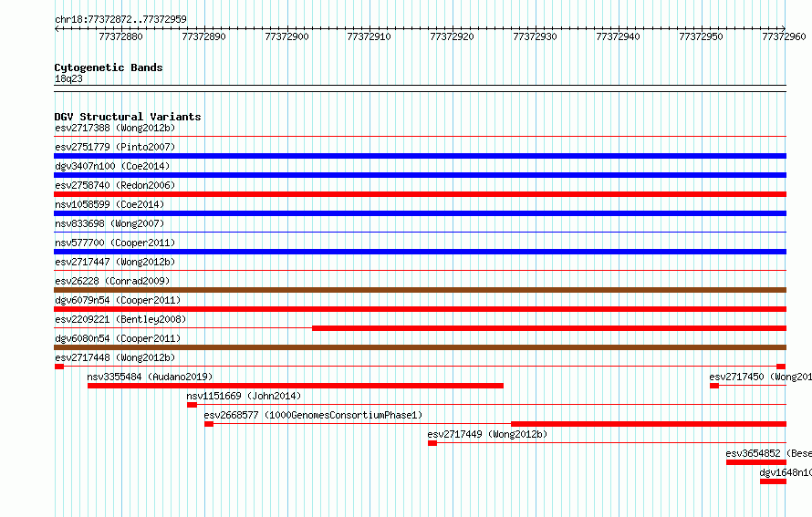
Task: Select the dgv3407n100 (Coe2014) label
Action: [112, 166]
